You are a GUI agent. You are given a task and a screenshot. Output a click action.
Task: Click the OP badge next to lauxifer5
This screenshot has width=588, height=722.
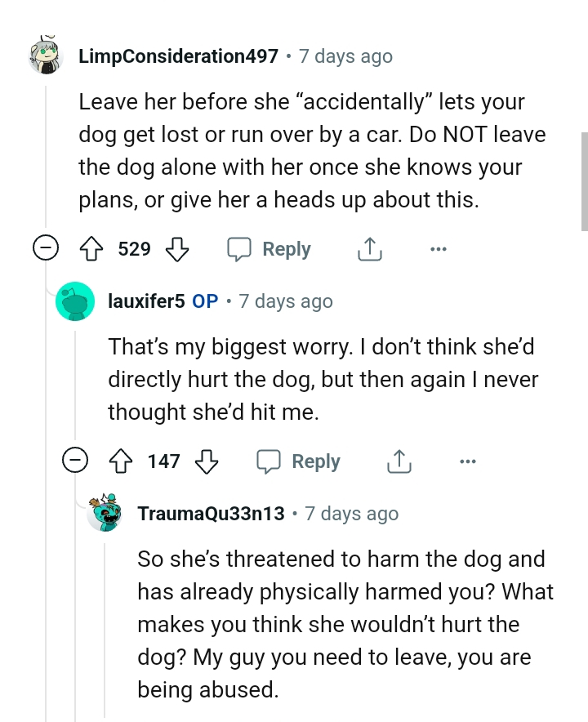pos(204,301)
